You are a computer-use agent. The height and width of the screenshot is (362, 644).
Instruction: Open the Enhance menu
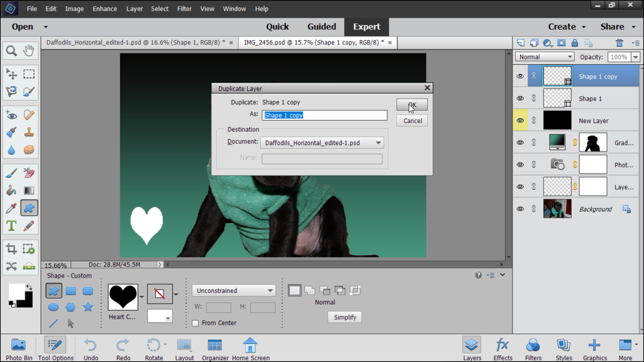[x=104, y=9]
